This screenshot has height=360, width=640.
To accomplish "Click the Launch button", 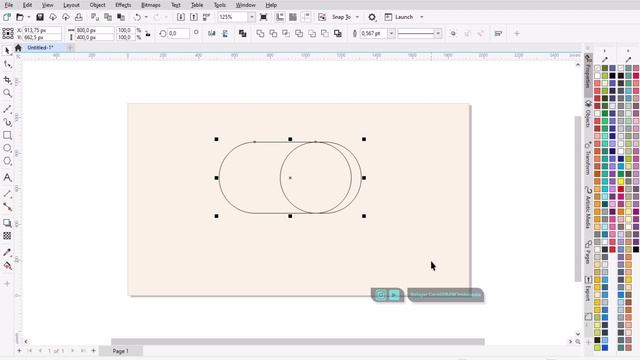I will (x=400, y=17).
